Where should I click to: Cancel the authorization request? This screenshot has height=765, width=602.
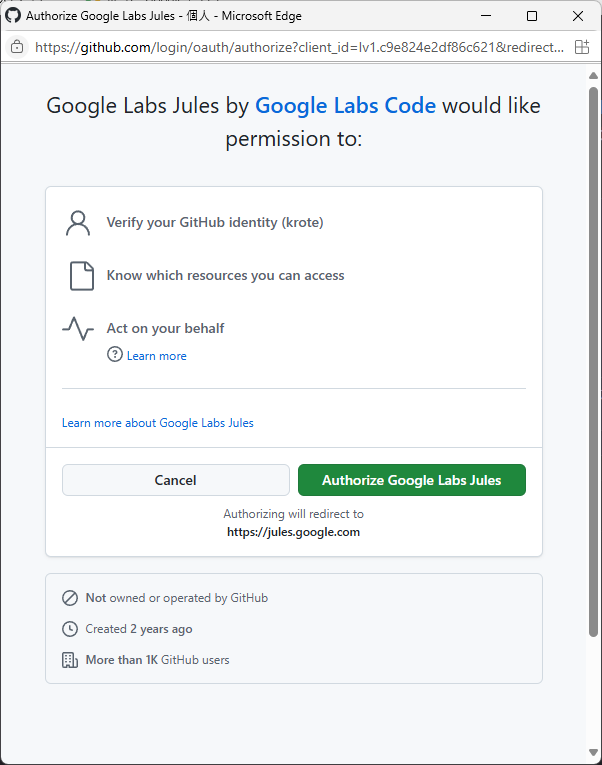click(176, 480)
